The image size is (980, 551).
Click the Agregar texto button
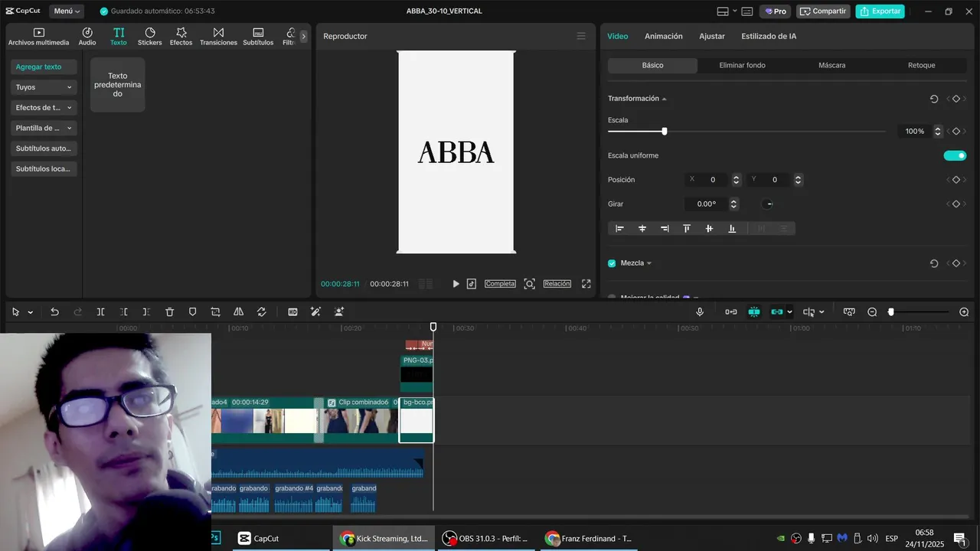[x=44, y=67]
